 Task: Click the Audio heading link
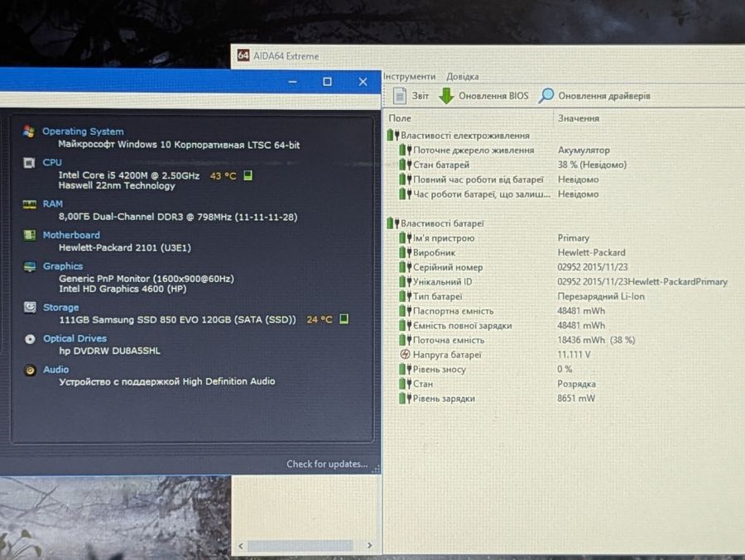coord(55,370)
